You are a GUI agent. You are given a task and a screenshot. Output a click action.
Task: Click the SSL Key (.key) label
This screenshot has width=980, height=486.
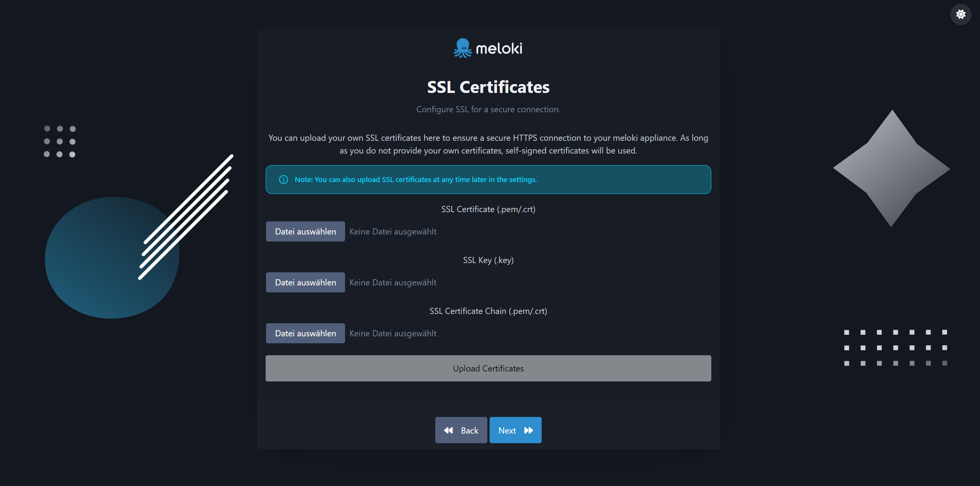coord(488,260)
